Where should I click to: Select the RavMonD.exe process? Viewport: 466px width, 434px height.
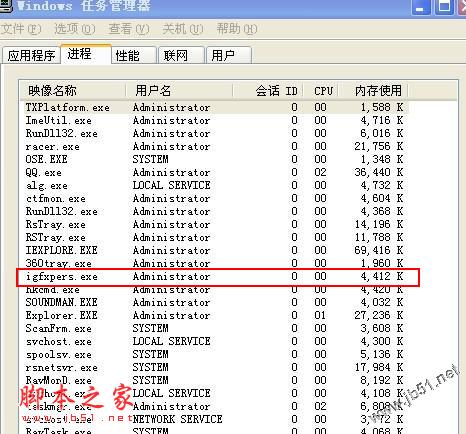214,380
